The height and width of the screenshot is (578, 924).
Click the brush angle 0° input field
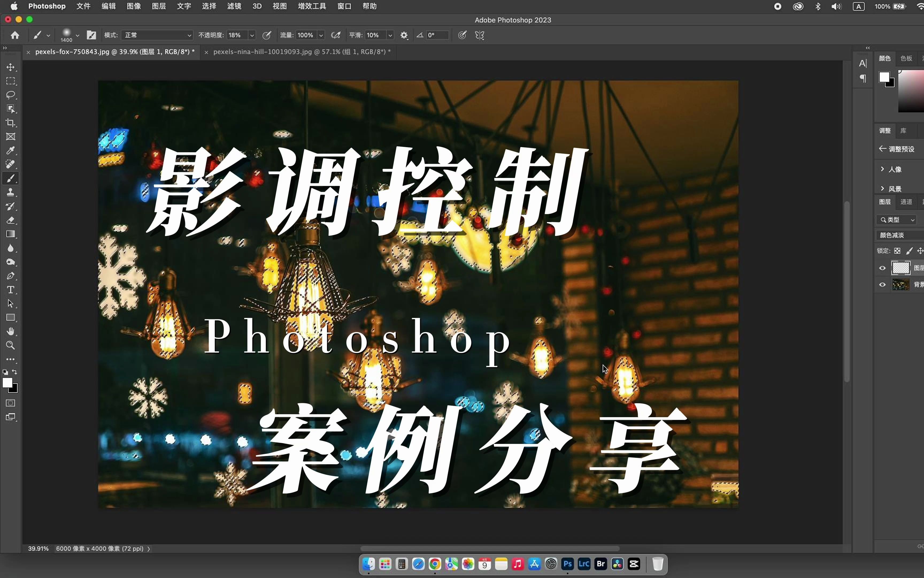[x=437, y=35]
